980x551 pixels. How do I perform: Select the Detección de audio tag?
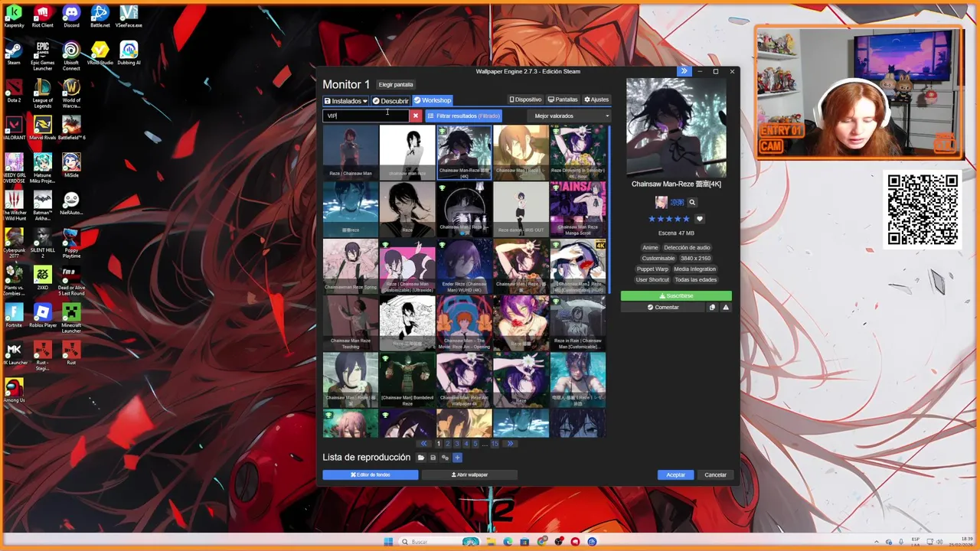[x=688, y=248]
